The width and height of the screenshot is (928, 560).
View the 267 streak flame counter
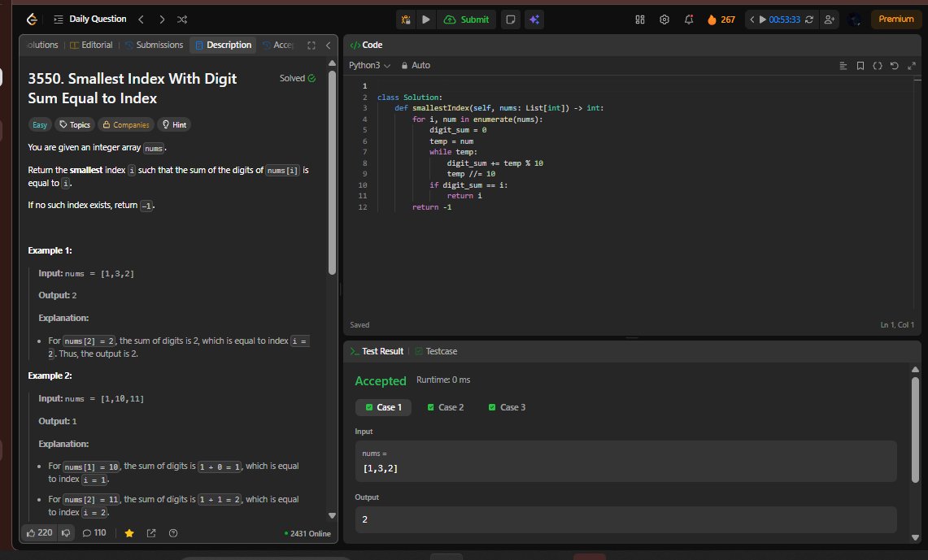(721, 20)
